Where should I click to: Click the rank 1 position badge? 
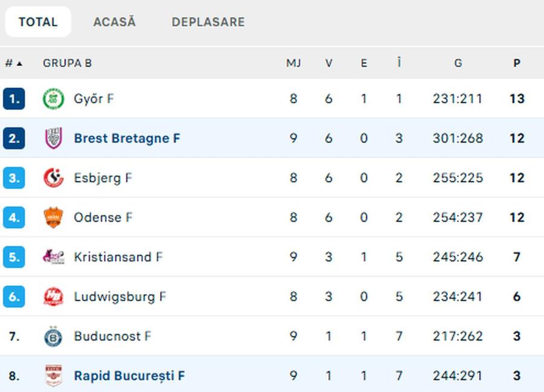tap(14, 99)
